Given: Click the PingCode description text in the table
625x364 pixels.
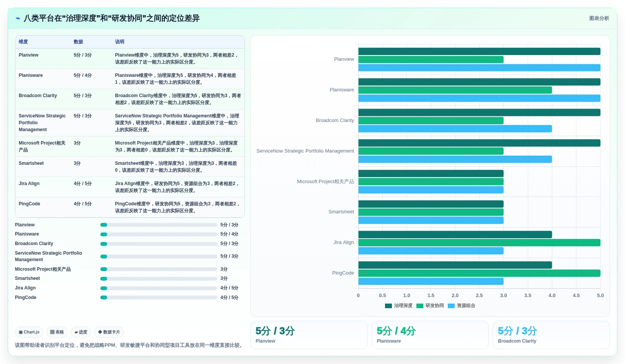Looking at the screenshot, I should [x=178, y=207].
